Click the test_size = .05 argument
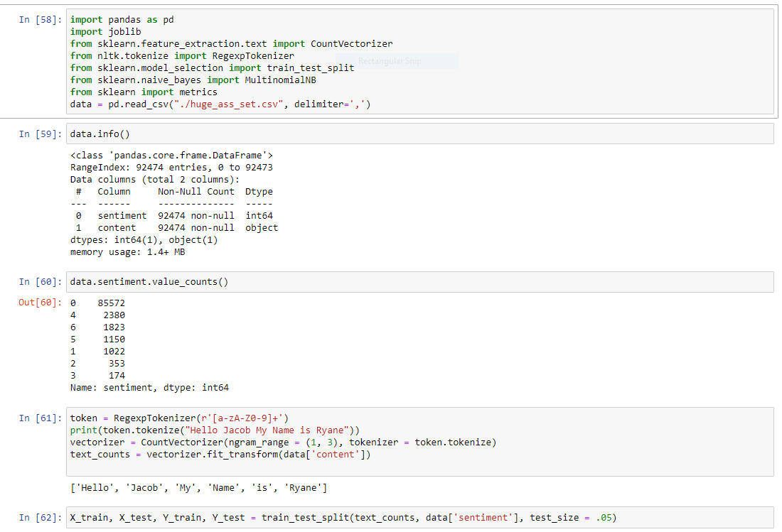 [x=571, y=518]
